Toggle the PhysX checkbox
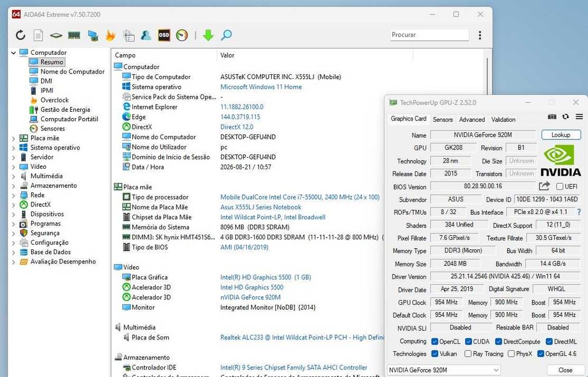This screenshot has height=377, width=588. click(x=511, y=353)
